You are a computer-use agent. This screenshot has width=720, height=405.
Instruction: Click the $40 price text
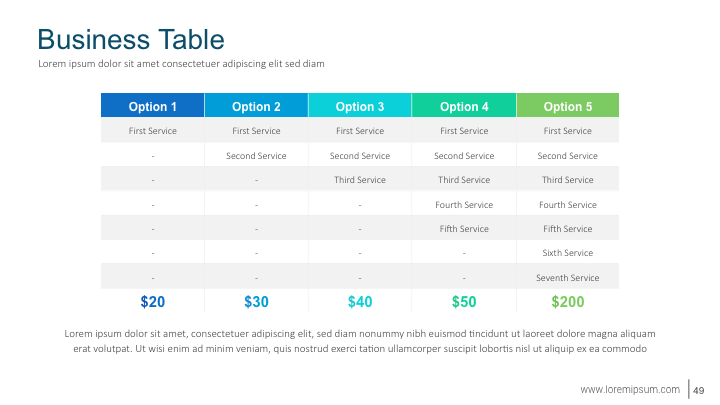(360, 301)
